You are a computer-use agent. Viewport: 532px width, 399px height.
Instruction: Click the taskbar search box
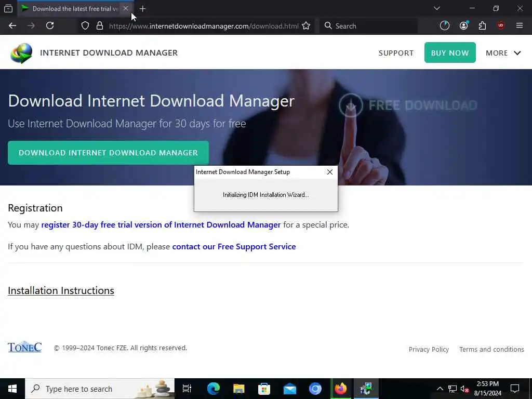point(100,389)
